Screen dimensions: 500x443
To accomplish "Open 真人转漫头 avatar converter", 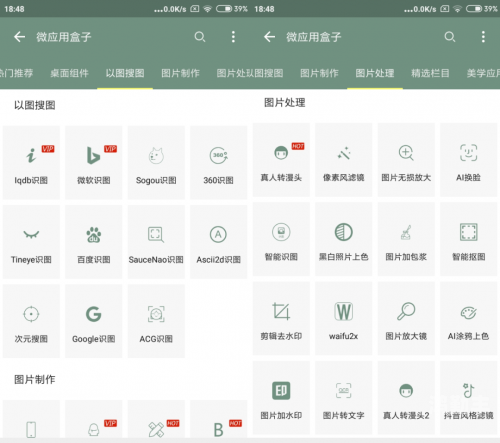I will [x=281, y=160].
